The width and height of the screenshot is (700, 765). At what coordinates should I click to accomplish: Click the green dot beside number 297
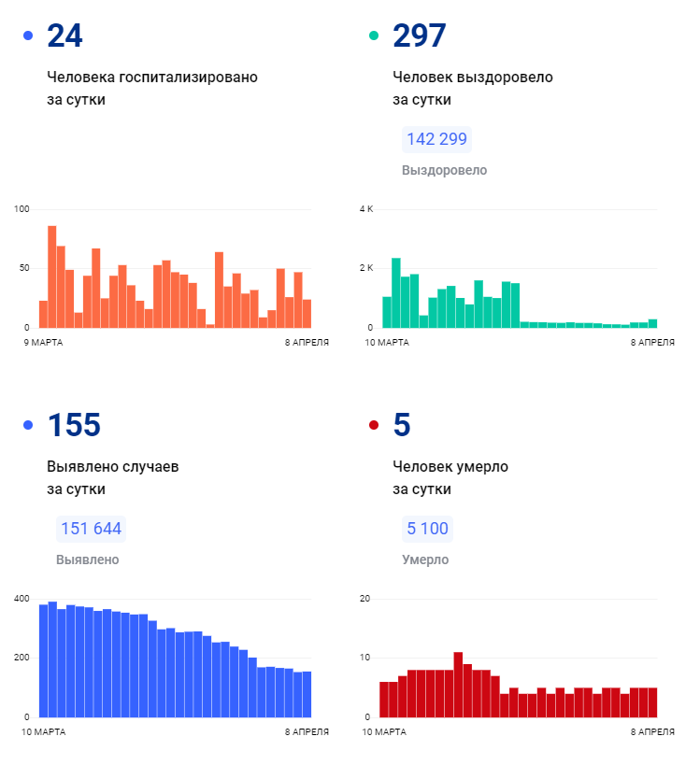click(x=374, y=36)
